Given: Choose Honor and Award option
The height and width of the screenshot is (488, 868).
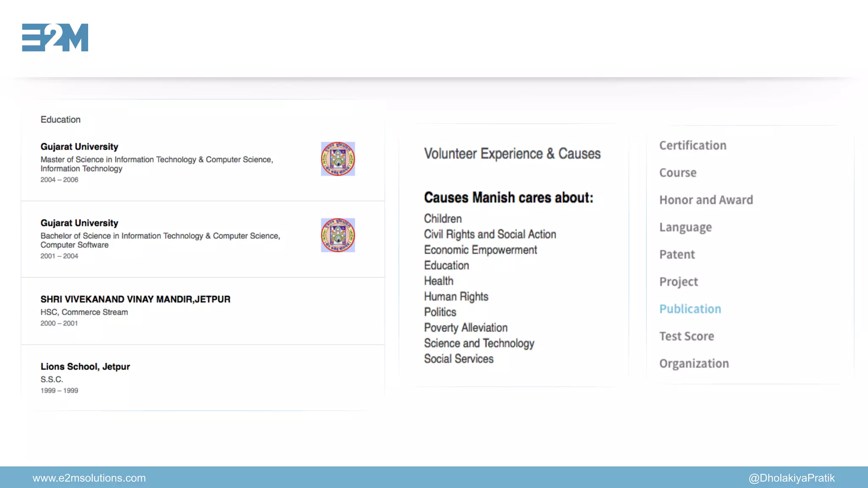Looking at the screenshot, I should click(706, 200).
